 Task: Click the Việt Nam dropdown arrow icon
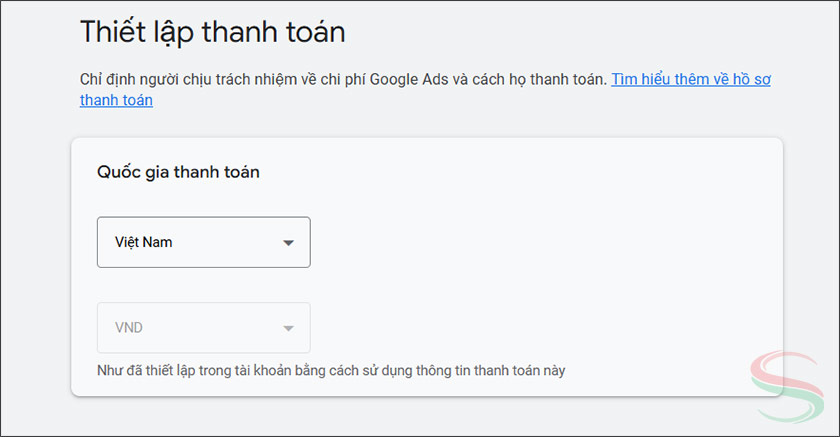pyautogui.click(x=288, y=243)
